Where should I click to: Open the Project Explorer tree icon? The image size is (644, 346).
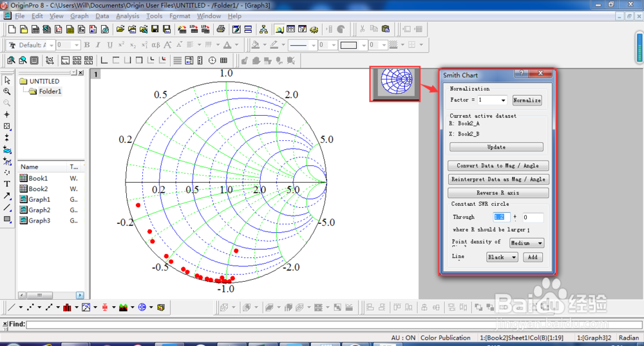263,29
